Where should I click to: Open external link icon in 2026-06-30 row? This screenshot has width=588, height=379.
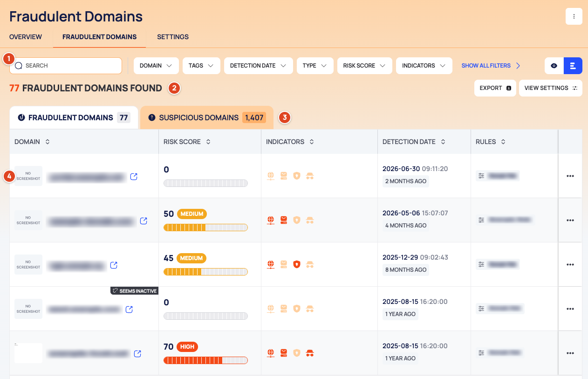click(x=134, y=177)
